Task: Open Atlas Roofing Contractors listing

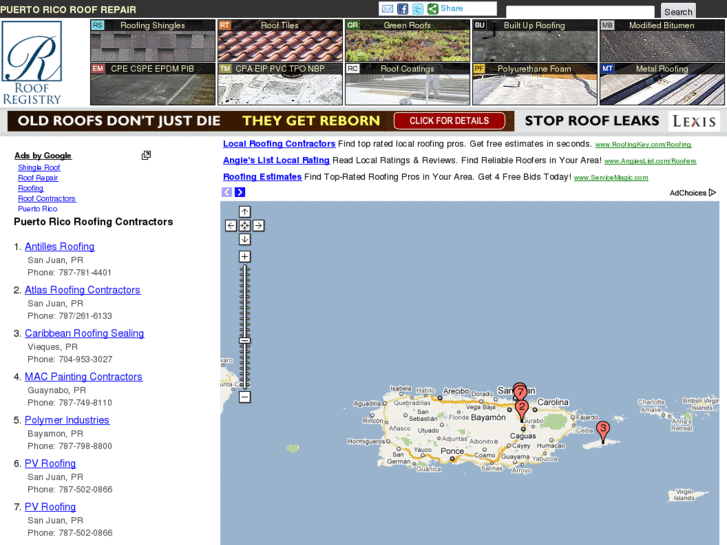Action: tap(83, 290)
